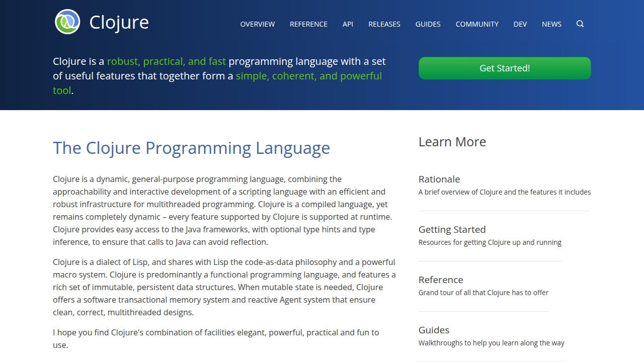Open the Getting Started sidebar link

pyautogui.click(x=452, y=229)
